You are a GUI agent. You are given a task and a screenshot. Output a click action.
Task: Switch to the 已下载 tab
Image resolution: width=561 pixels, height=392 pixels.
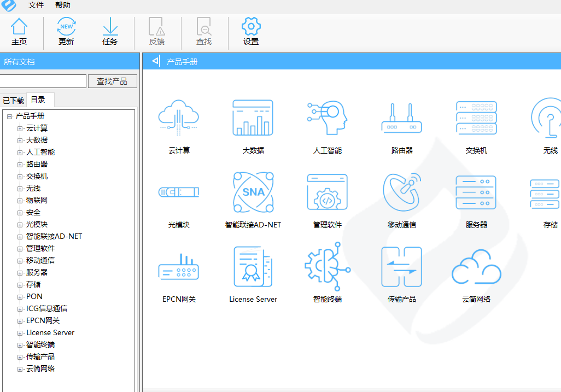(13, 101)
